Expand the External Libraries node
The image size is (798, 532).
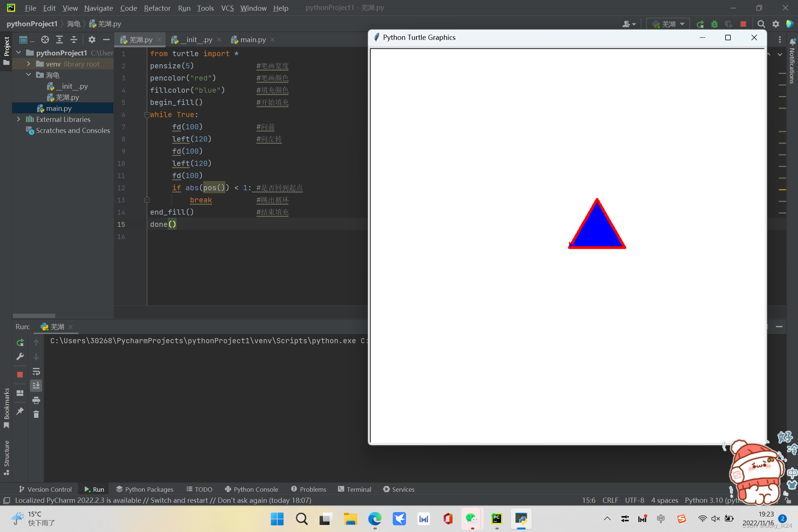tap(18, 119)
